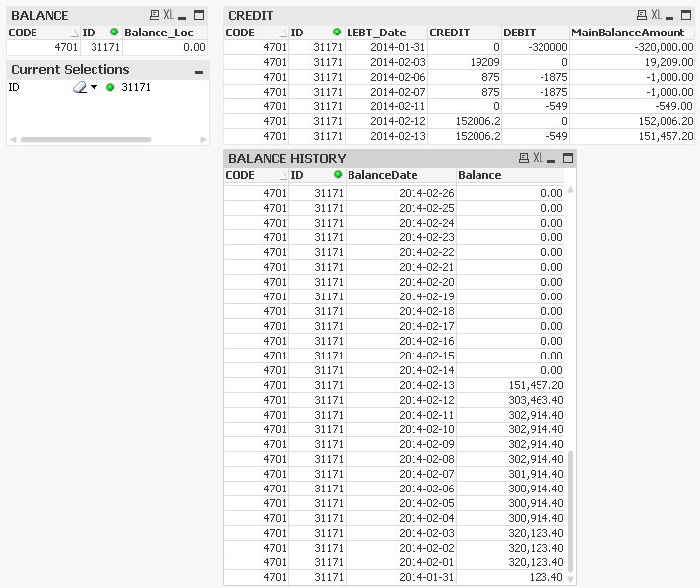Click vertical scrollbar thumb in BALANCE HISTORY
The image size is (700, 588).
pos(570,512)
